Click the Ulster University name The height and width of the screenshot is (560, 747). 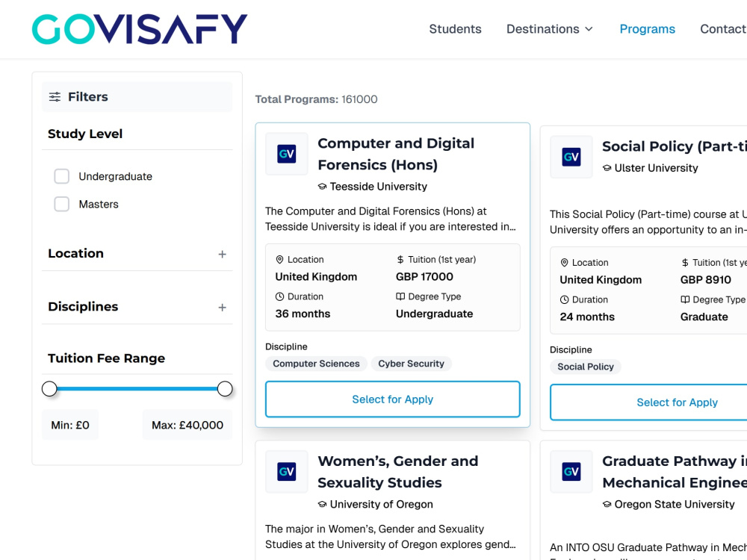click(x=656, y=168)
